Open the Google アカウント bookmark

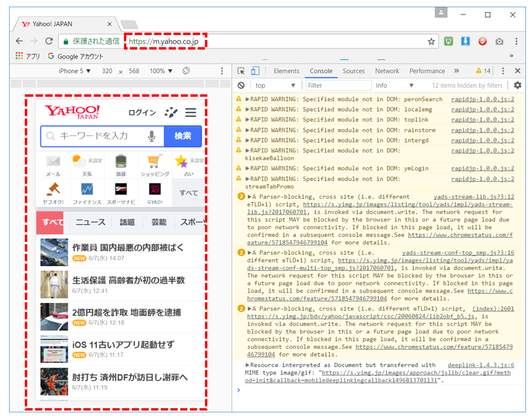(x=76, y=56)
